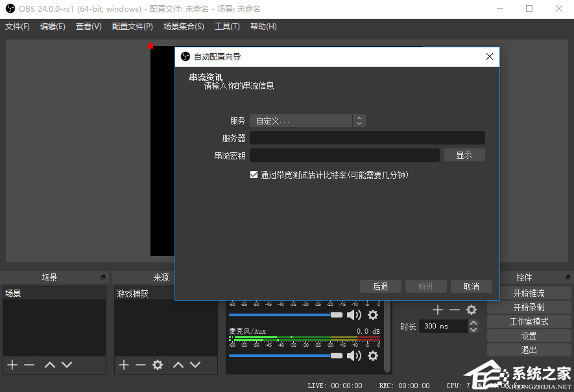
Task: Remove selected scene with minus icon
Action: 29,365
